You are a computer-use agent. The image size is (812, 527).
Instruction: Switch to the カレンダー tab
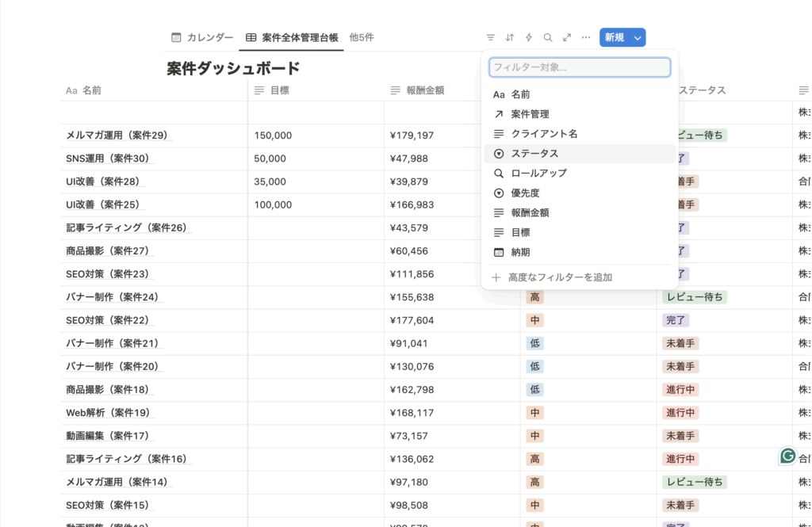[202, 37]
